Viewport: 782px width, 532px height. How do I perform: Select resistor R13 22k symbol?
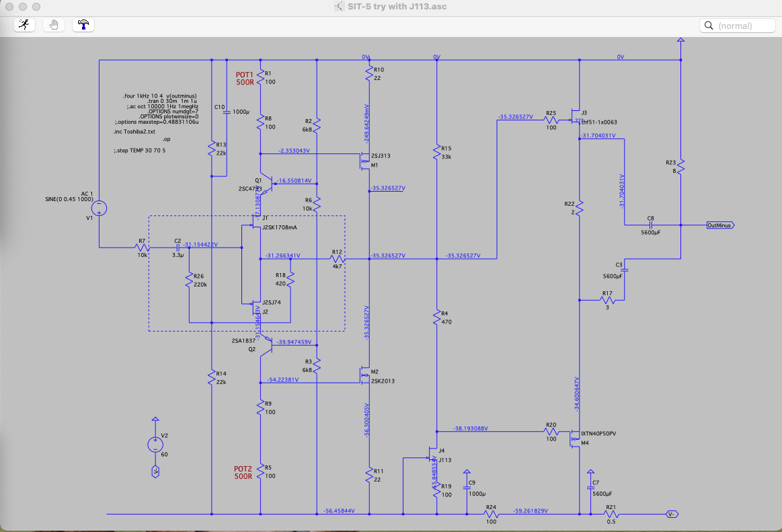[212, 149]
